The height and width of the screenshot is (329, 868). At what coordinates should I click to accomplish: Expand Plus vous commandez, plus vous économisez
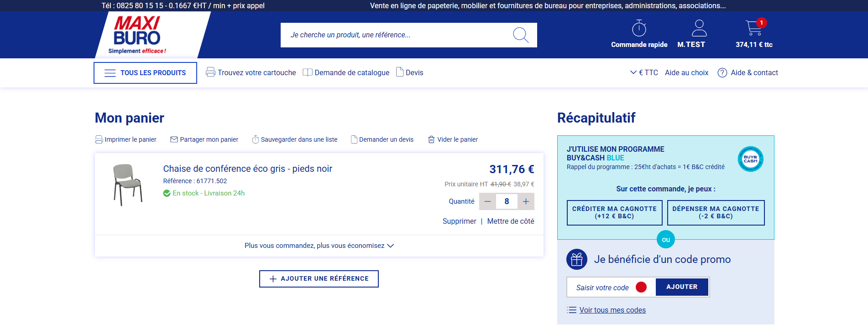pyautogui.click(x=319, y=246)
